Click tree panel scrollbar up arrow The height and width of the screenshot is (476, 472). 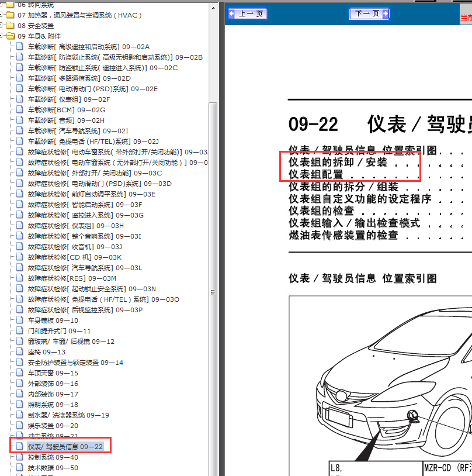coord(213,8)
